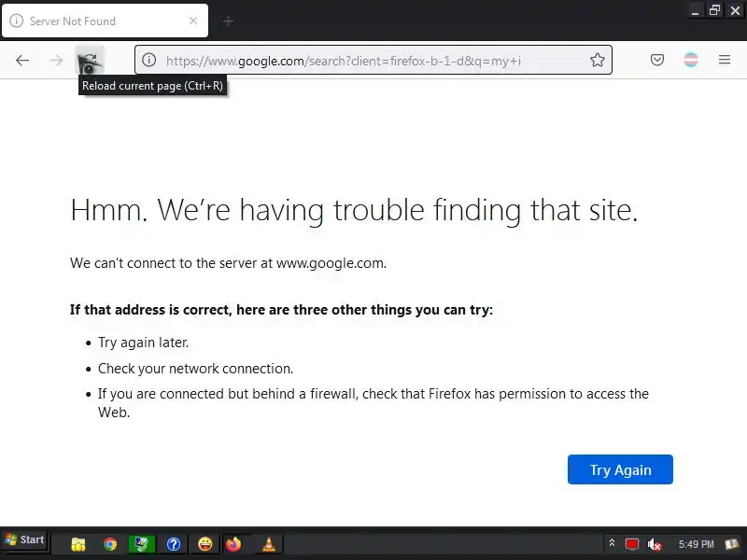Open the smiley face taskbar icon
747x560 pixels.
[205, 544]
